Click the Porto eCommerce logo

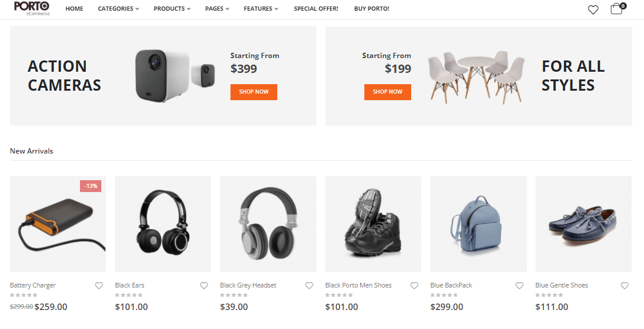31,8
